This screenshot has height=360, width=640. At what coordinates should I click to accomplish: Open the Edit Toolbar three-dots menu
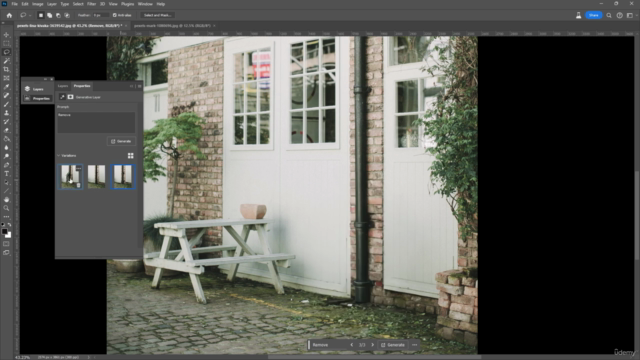click(x=6, y=217)
